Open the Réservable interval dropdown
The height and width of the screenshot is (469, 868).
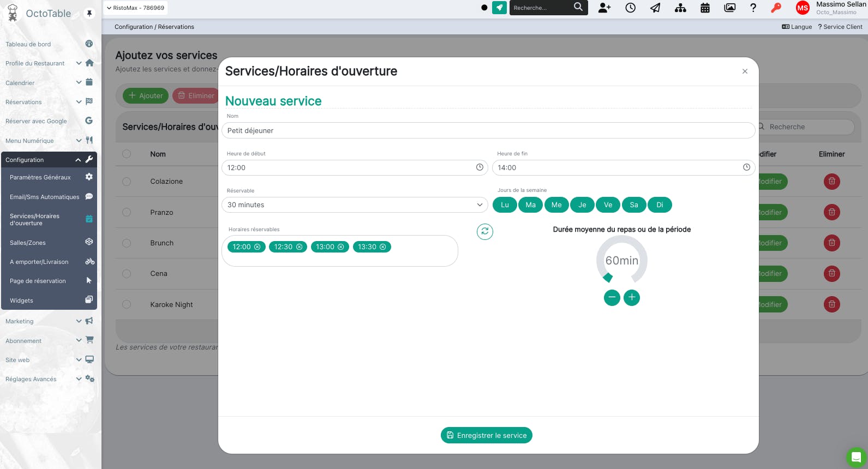click(355, 205)
